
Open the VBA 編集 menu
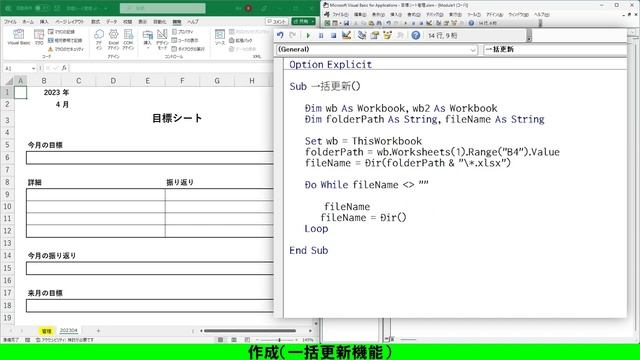coord(360,14)
